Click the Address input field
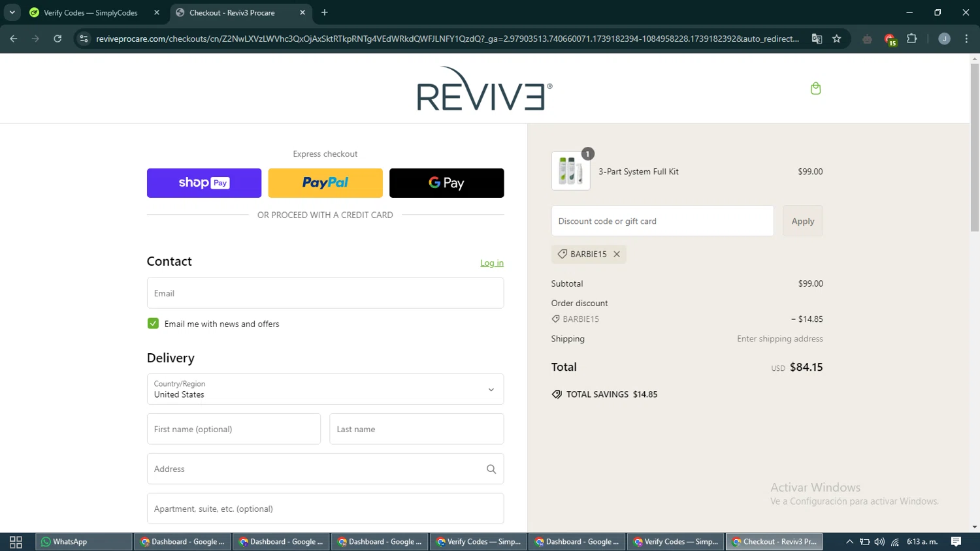This screenshot has width=980, height=551. pyautogui.click(x=325, y=469)
